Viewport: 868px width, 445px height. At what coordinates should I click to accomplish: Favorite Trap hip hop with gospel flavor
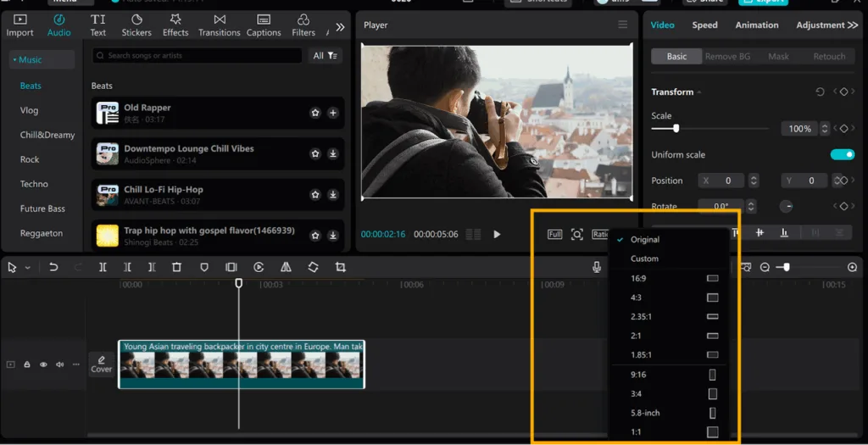[x=315, y=236]
